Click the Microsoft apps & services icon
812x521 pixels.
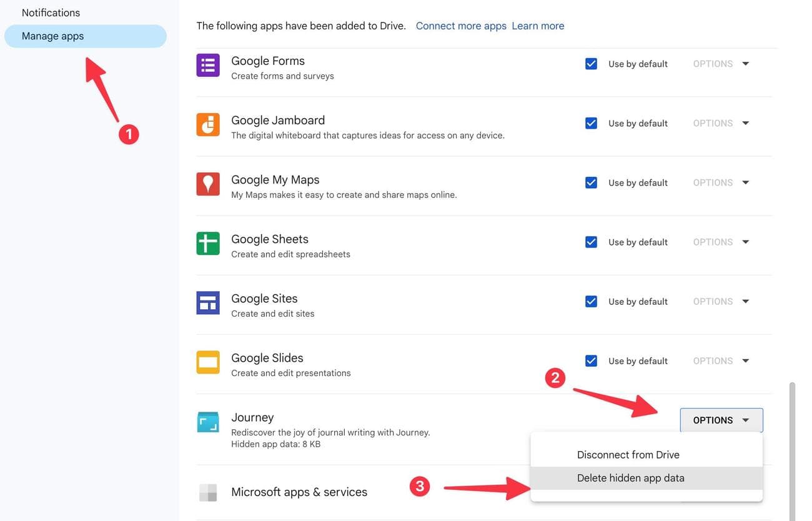click(x=207, y=492)
